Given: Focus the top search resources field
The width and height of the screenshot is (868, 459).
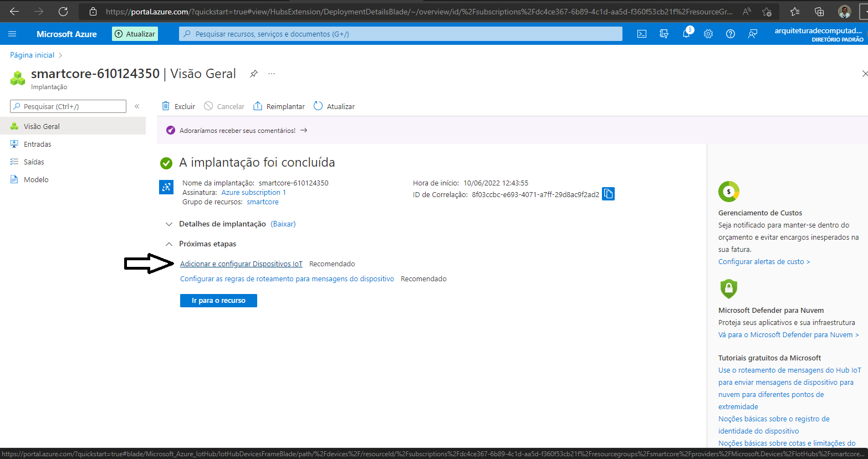Looking at the screenshot, I should 401,34.
